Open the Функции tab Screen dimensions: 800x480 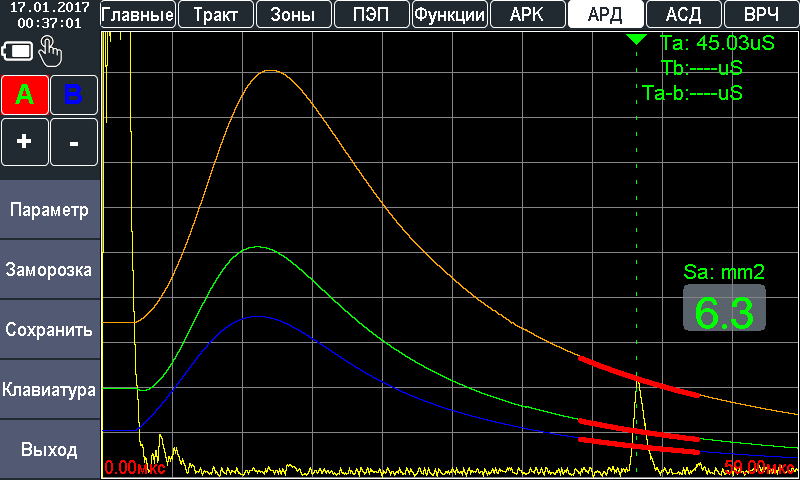pos(449,14)
